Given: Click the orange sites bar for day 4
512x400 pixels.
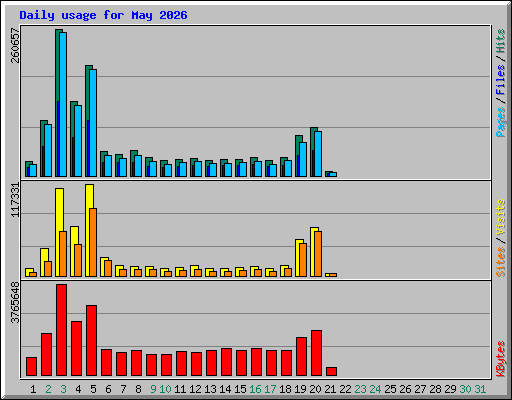Looking at the screenshot, I should click(78, 260).
